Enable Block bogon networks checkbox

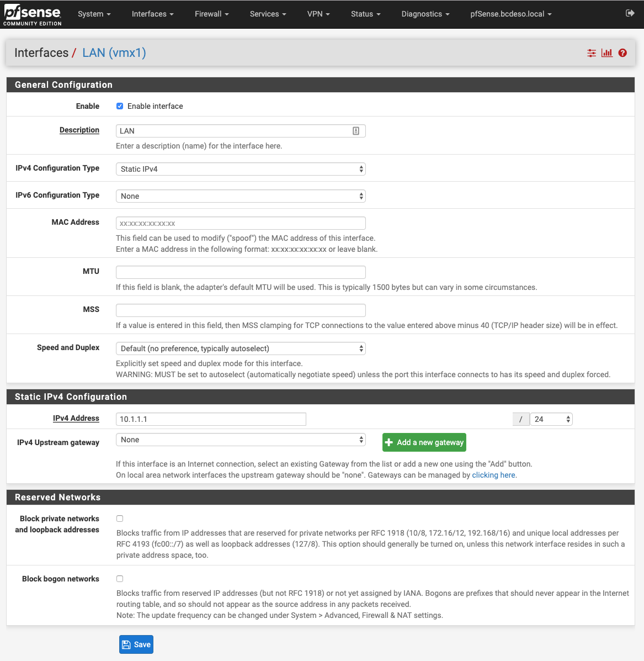tap(120, 579)
